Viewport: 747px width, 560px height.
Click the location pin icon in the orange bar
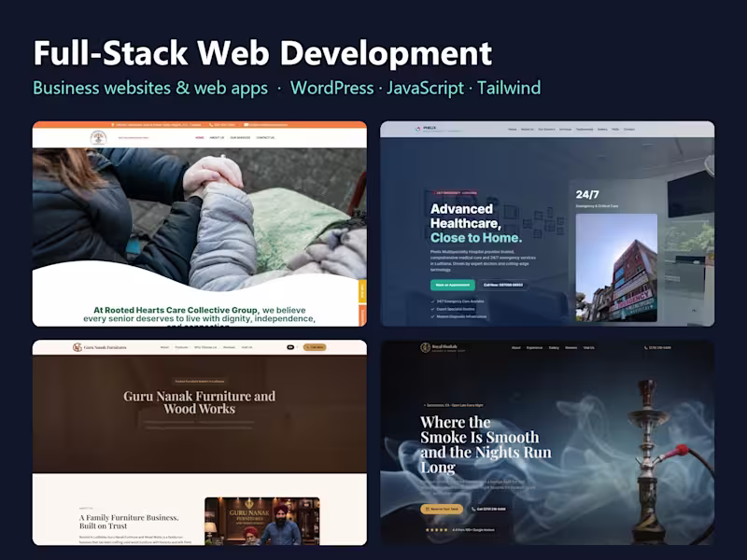click(x=113, y=125)
